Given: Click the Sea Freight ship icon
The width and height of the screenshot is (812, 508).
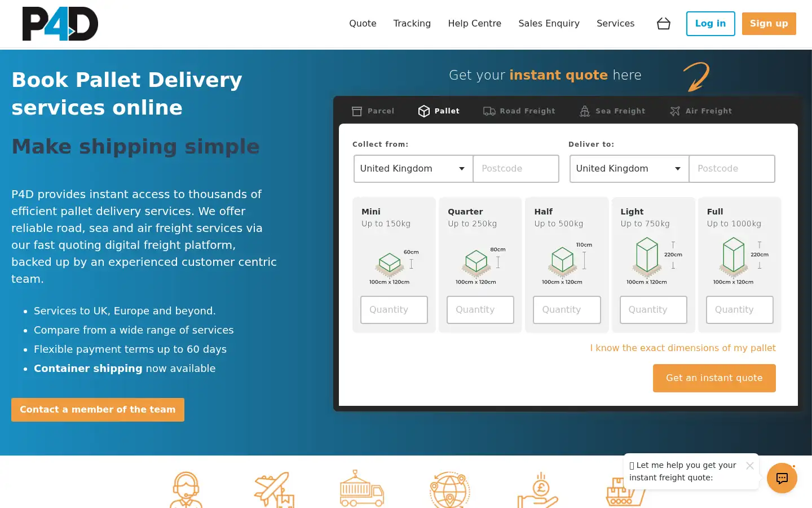Looking at the screenshot, I should [585, 111].
